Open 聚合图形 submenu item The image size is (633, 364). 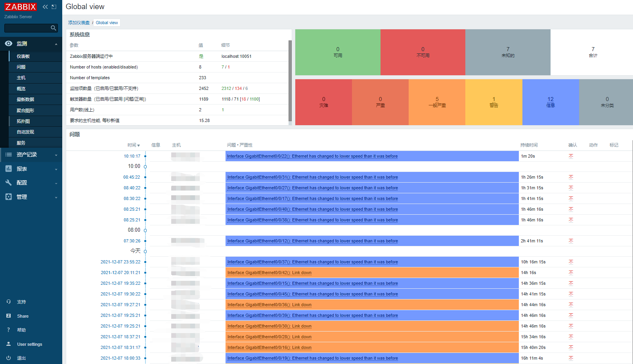coord(25,111)
